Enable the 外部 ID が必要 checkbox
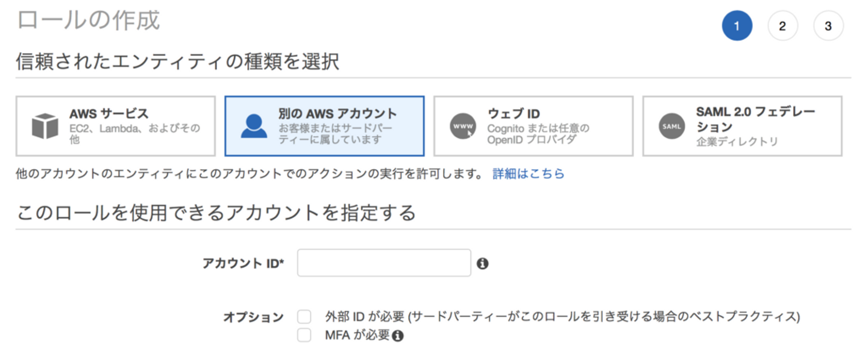This screenshot has height=356, width=868. (x=304, y=317)
